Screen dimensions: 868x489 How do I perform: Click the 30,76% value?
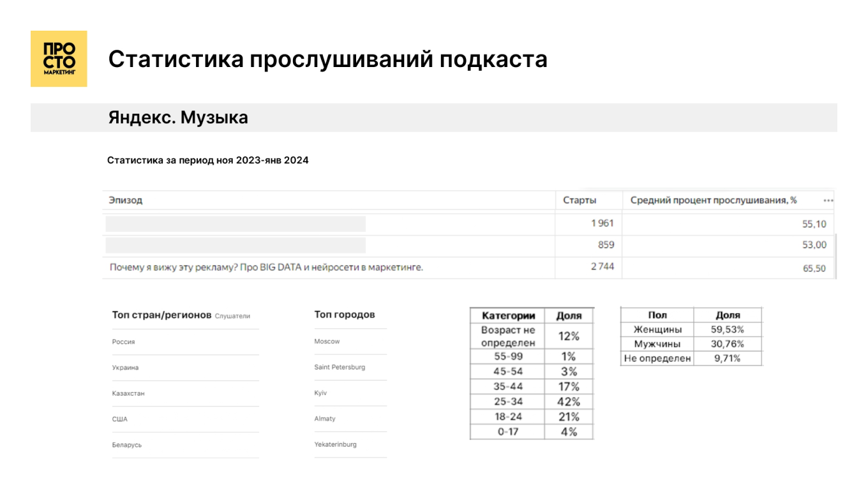(x=728, y=344)
